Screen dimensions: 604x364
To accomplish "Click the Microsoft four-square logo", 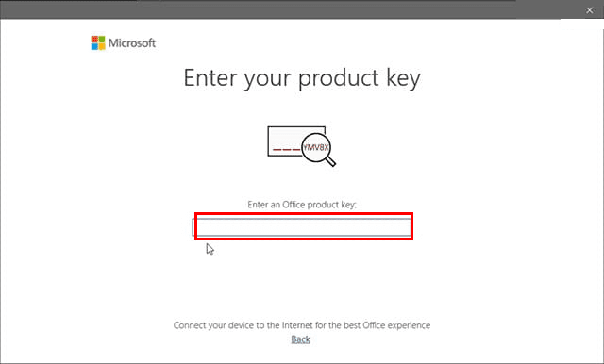I will [98, 42].
